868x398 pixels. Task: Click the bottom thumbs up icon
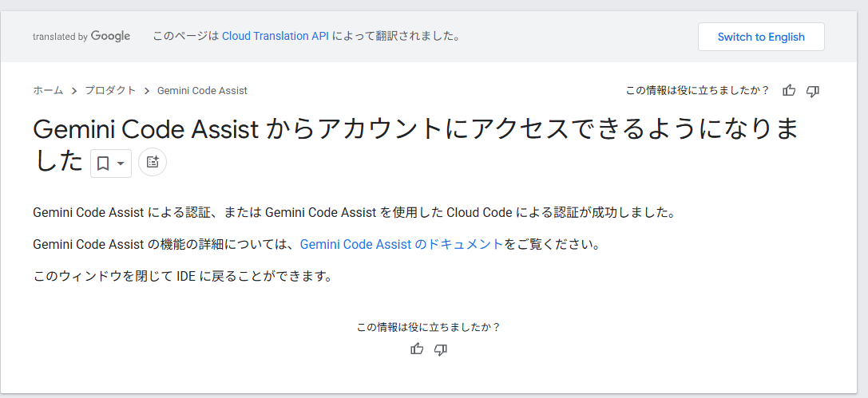coord(417,349)
